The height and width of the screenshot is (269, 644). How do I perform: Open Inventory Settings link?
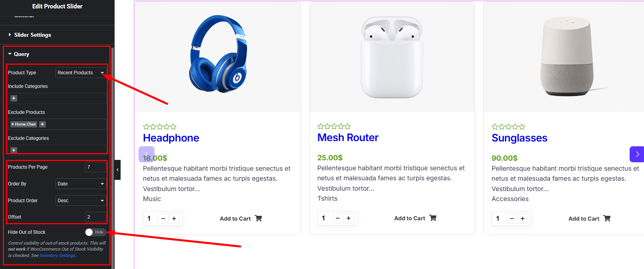[x=57, y=256]
